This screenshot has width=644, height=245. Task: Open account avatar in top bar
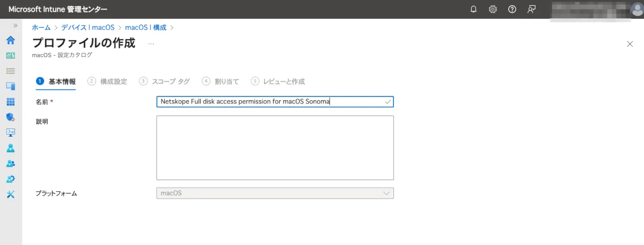636,9
